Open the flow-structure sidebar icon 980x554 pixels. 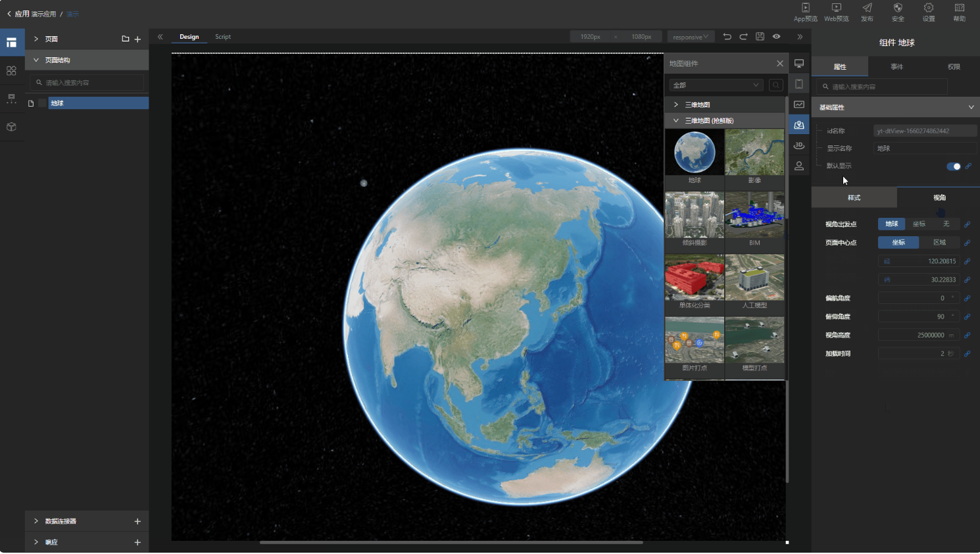(x=11, y=99)
